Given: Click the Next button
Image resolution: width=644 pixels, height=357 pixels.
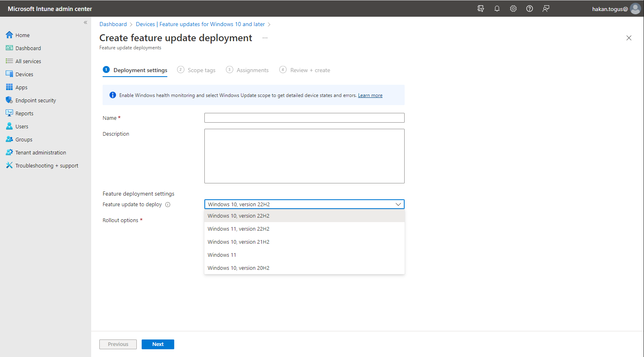Looking at the screenshot, I should tap(158, 344).
